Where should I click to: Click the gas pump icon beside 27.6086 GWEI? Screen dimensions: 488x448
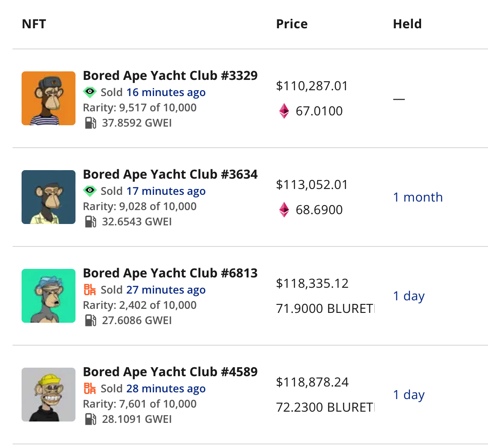(90, 321)
